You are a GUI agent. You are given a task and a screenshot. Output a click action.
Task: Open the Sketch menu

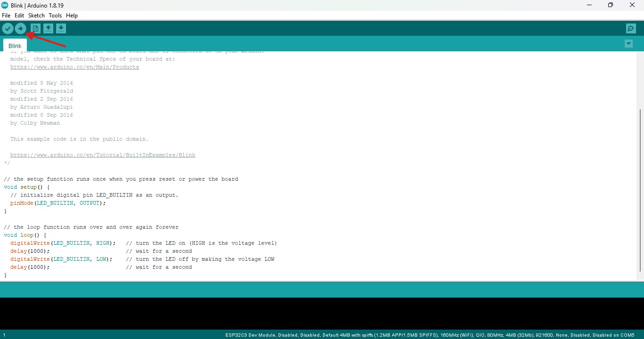click(36, 16)
